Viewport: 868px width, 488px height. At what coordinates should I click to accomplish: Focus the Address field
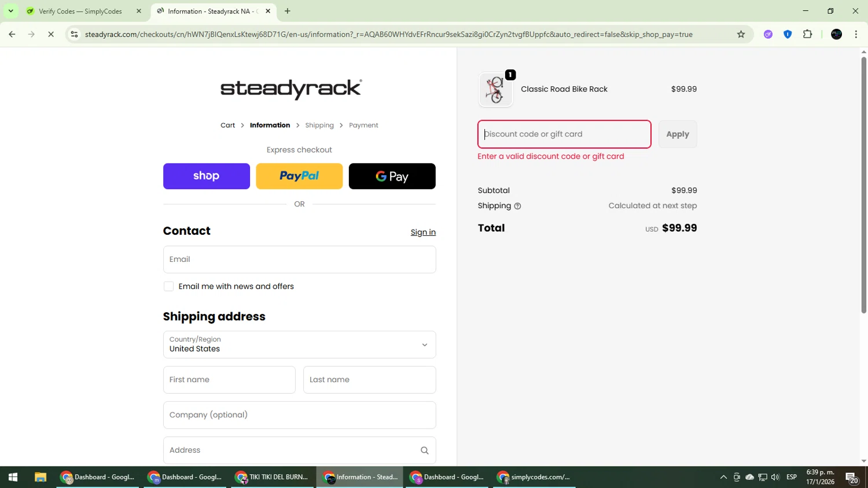point(299,450)
